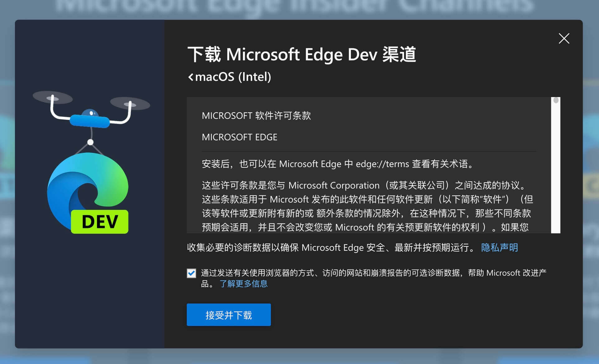Click the macOS (Intel) platform label

click(x=233, y=77)
